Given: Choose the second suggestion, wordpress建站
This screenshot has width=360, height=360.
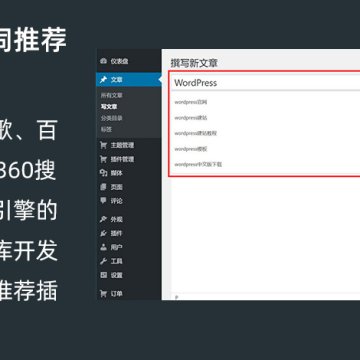Looking at the screenshot, I should [191, 118].
